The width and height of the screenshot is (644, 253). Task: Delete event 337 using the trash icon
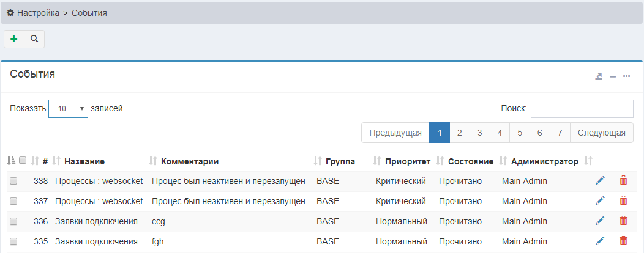point(623,200)
